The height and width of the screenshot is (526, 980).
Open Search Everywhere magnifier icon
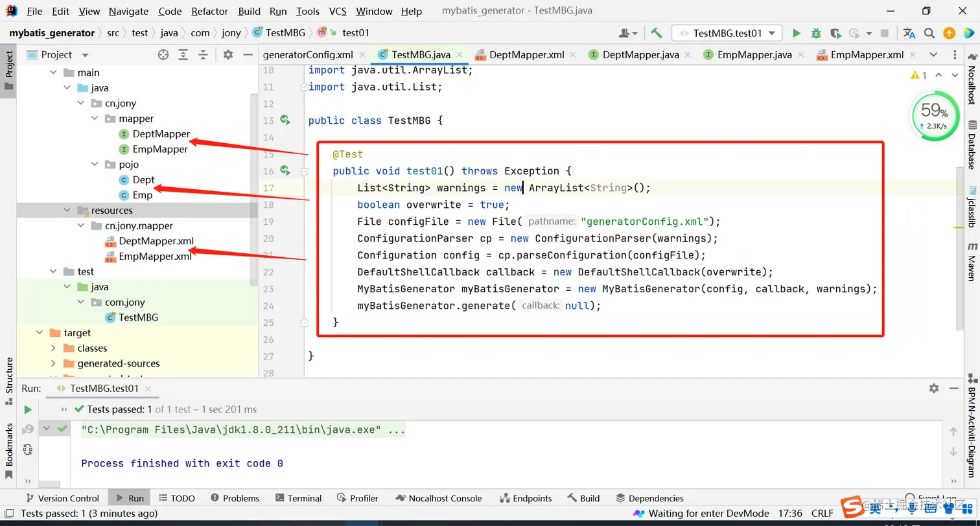(x=929, y=33)
